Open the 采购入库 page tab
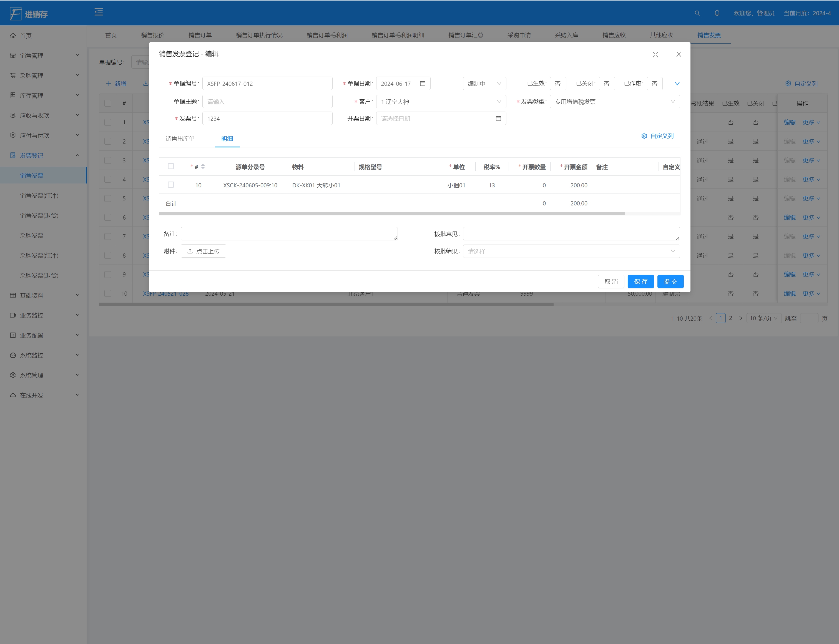This screenshot has height=644, width=839. point(566,35)
